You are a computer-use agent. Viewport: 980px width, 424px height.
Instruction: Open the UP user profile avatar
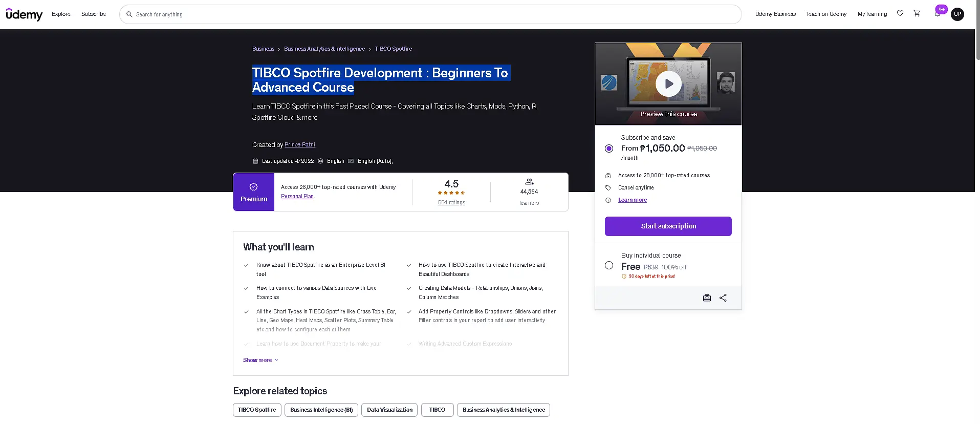957,14
